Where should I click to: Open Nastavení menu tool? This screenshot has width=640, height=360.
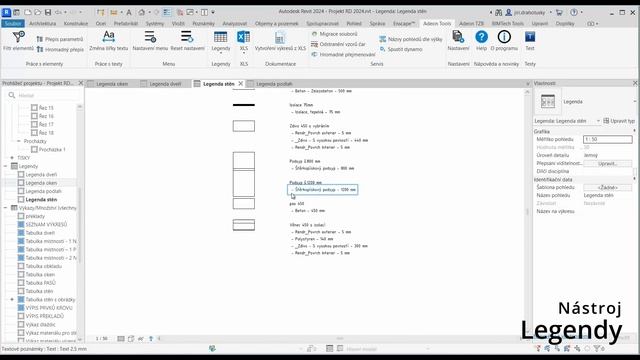click(150, 40)
